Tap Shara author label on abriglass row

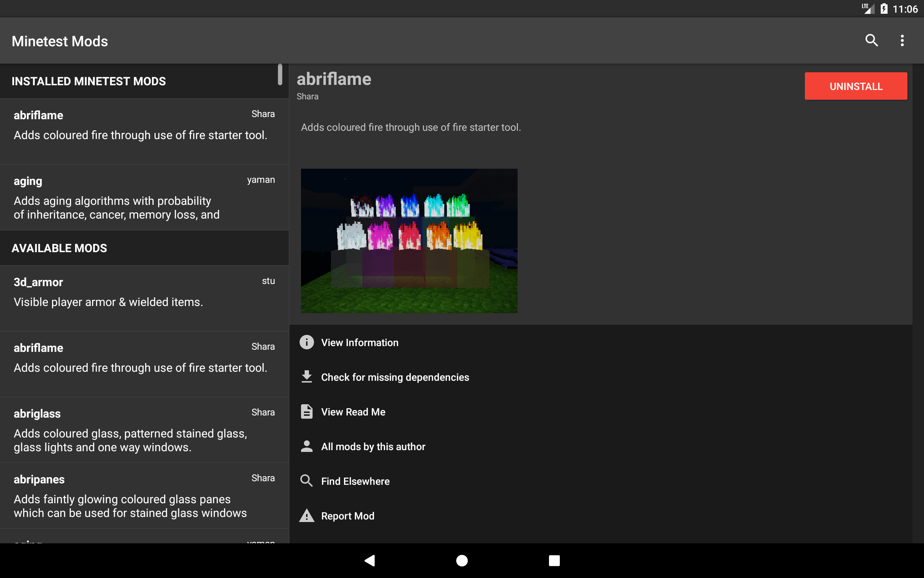click(x=263, y=412)
